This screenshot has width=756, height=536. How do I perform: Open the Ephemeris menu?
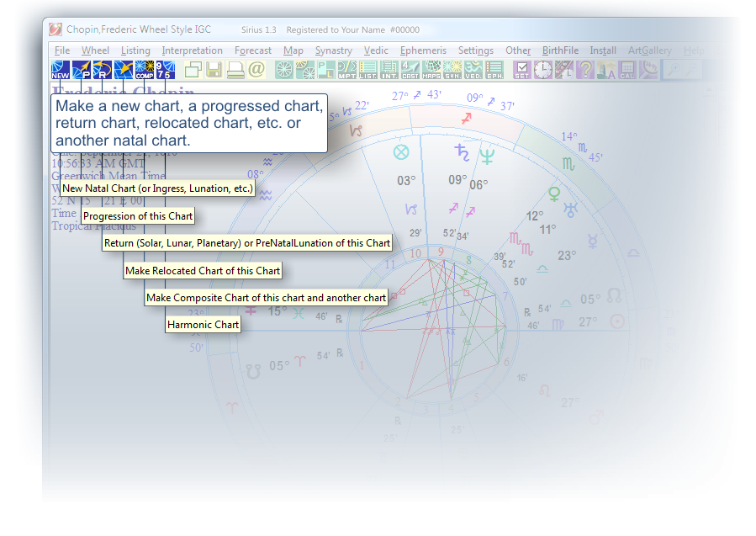pyautogui.click(x=423, y=50)
